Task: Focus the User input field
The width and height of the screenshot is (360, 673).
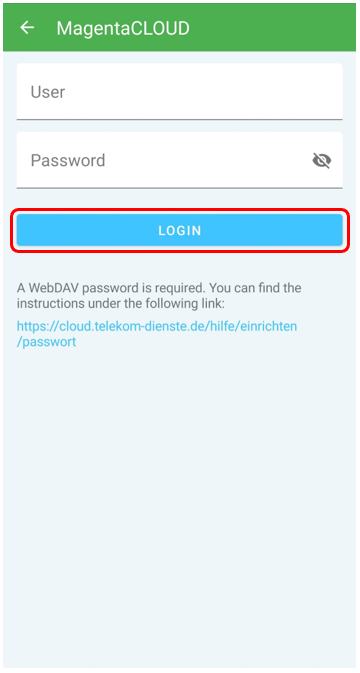Action: point(179,92)
